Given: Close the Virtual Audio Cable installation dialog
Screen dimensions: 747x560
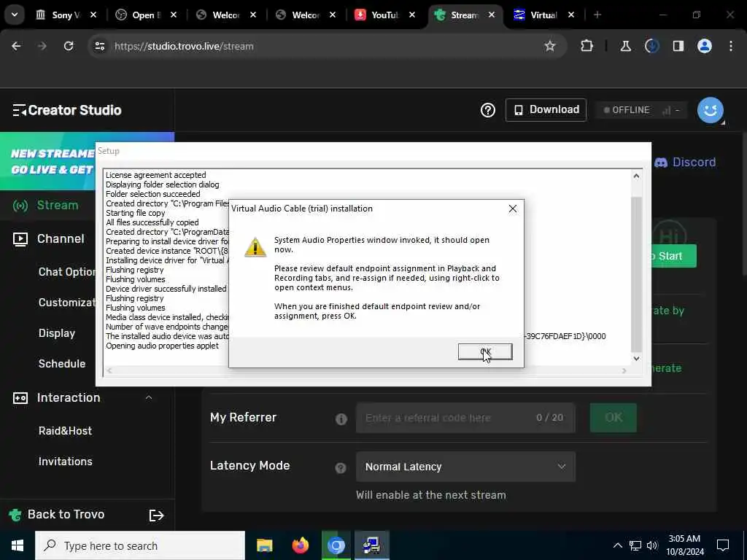Looking at the screenshot, I should pos(513,209).
